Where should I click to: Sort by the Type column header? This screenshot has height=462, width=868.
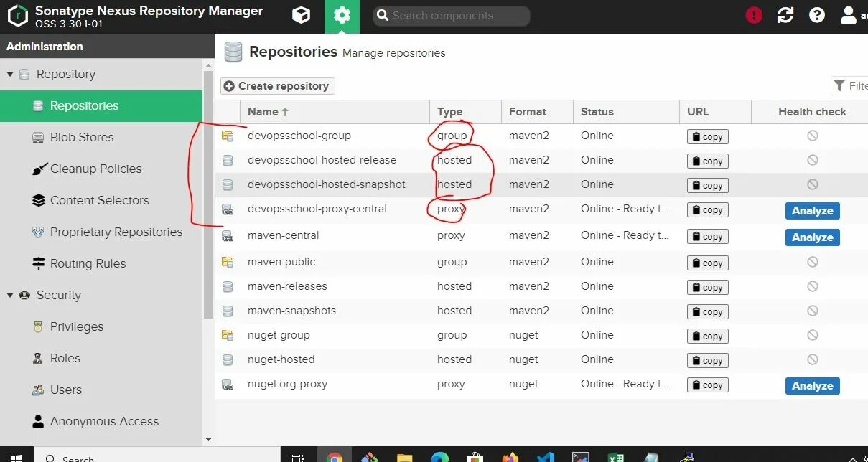(466, 112)
